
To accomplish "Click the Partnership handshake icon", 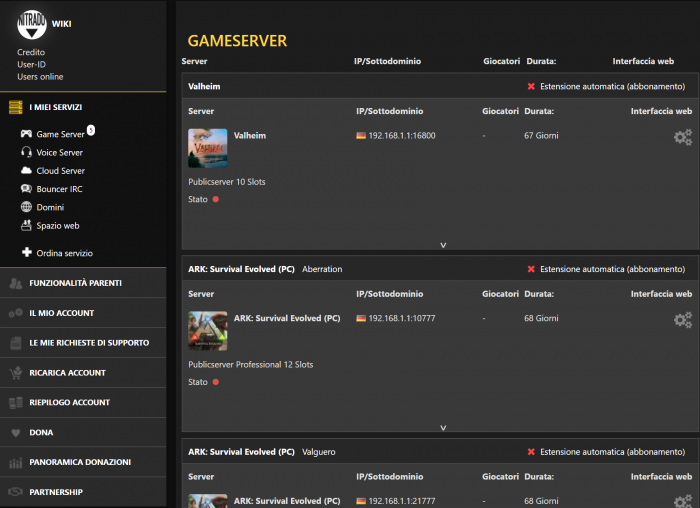I will coord(16,491).
